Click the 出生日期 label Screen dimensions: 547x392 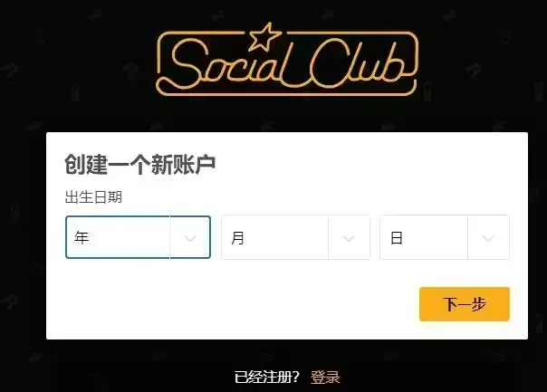(93, 197)
